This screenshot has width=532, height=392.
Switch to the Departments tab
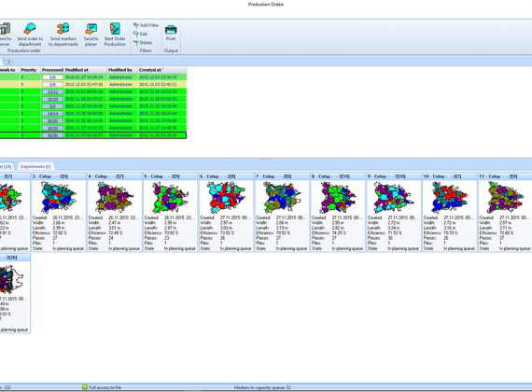tap(35, 167)
